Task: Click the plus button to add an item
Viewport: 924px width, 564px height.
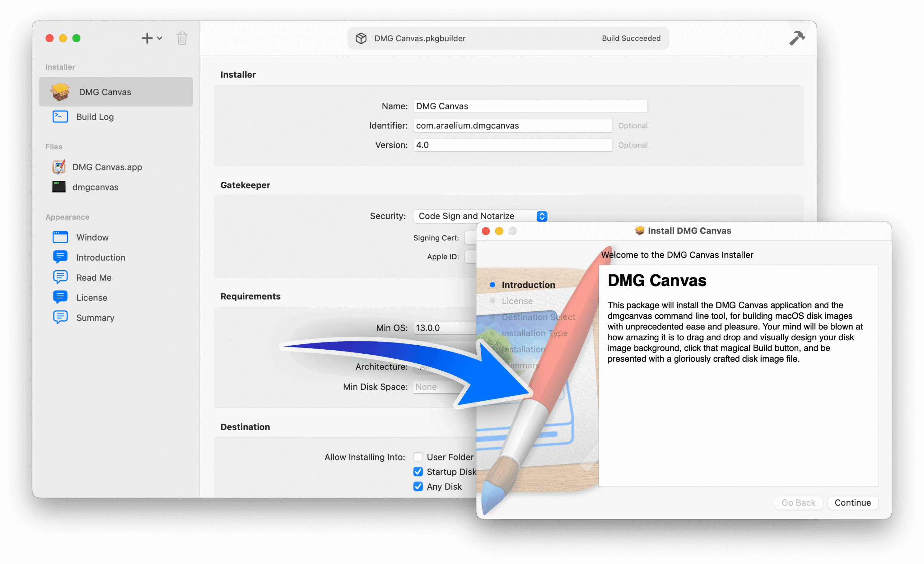Action: 146,38
